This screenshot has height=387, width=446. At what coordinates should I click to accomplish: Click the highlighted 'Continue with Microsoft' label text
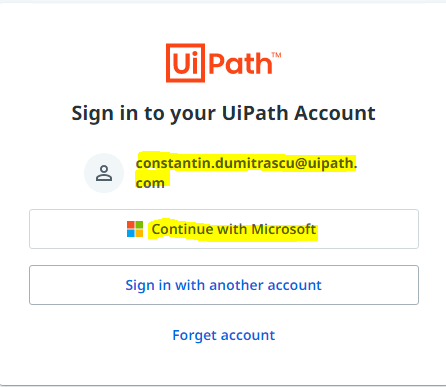pyautogui.click(x=234, y=229)
